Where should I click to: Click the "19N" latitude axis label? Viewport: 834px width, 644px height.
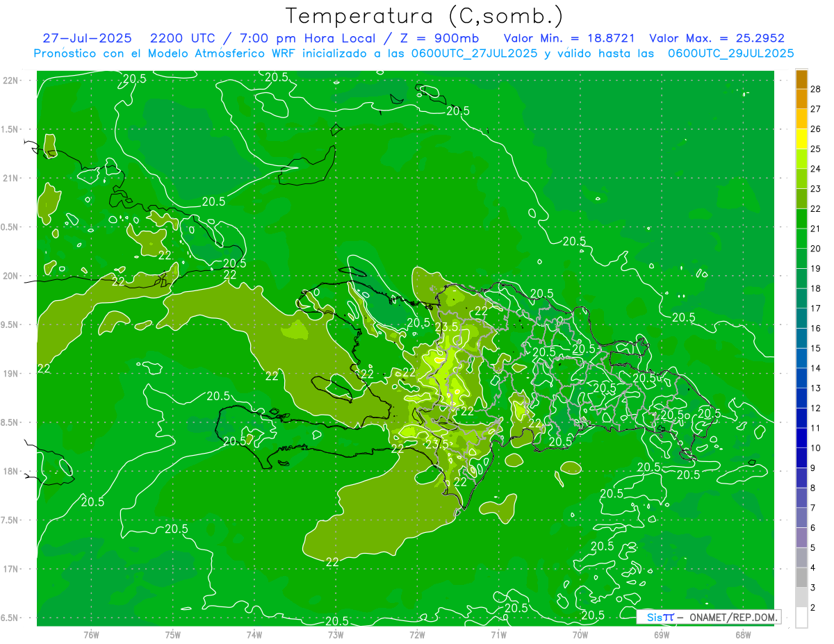(x=11, y=373)
